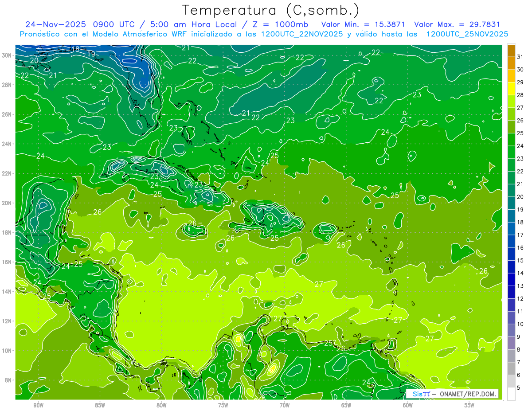This screenshot has width=532, height=411.
Task: Click the "26N" latitude label
Action: (7, 114)
